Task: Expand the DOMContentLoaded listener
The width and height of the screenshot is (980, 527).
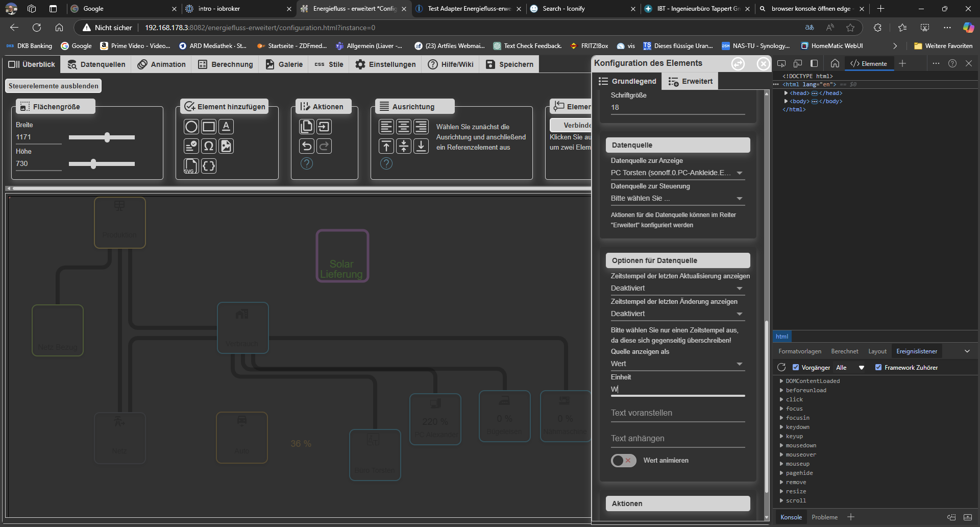Action: pos(781,381)
